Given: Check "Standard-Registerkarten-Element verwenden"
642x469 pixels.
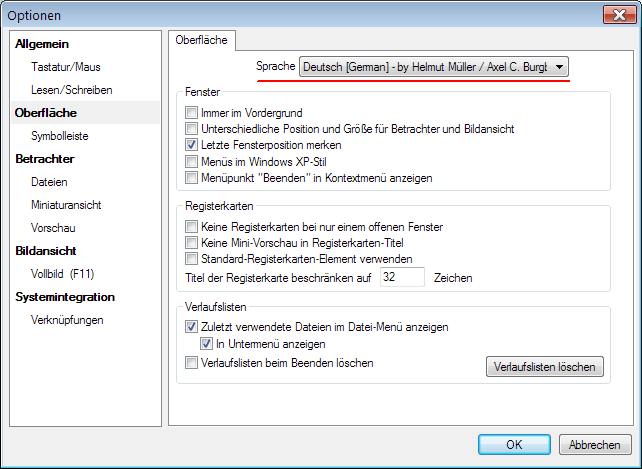Looking at the screenshot, I should click(192, 259).
